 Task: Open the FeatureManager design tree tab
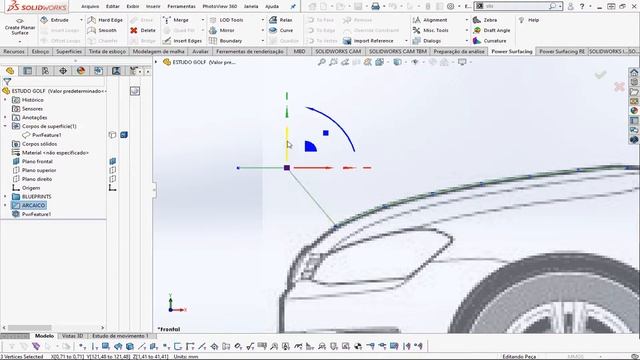10,71
